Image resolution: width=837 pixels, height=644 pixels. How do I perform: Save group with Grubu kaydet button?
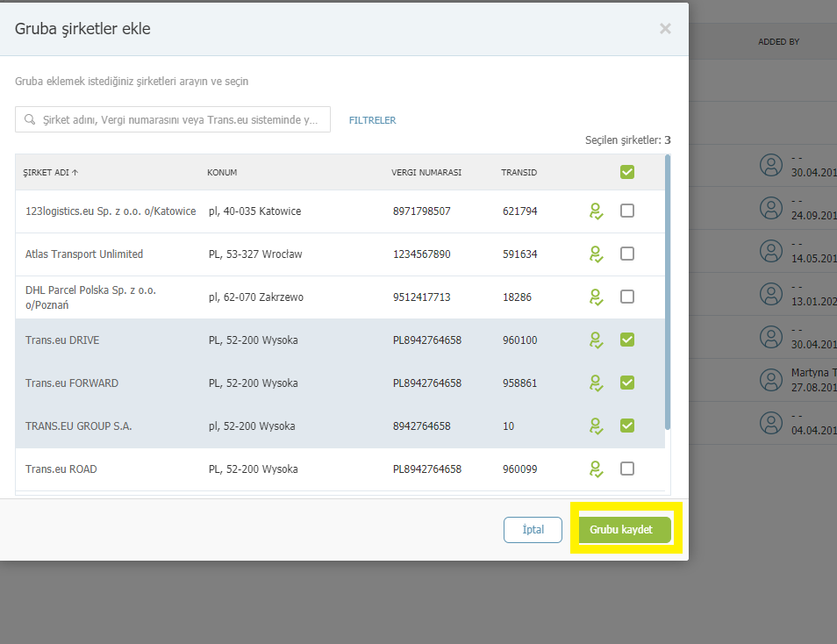click(624, 530)
